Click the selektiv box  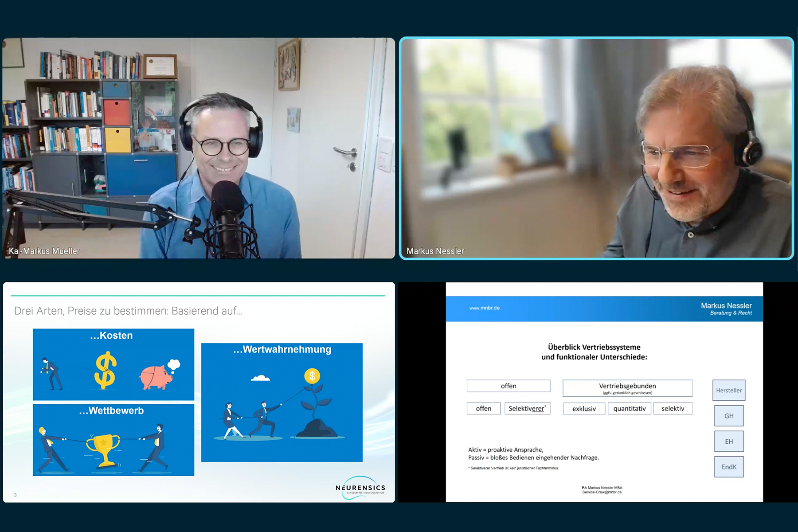tap(673, 409)
